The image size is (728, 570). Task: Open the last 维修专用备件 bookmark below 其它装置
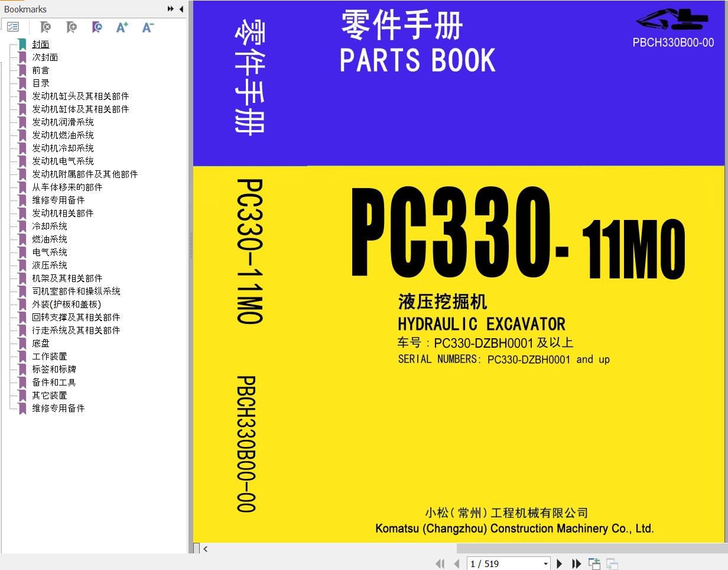[58, 409]
